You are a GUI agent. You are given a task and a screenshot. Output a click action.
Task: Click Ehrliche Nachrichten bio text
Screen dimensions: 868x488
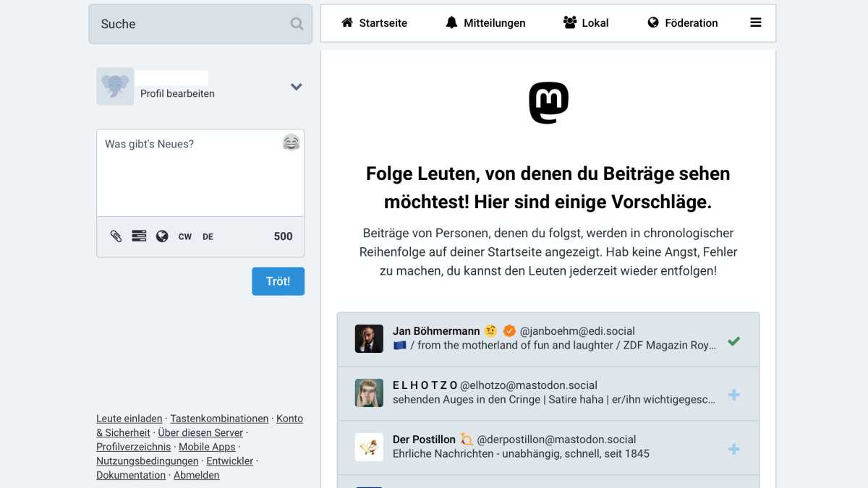pyautogui.click(x=521, y=453)
